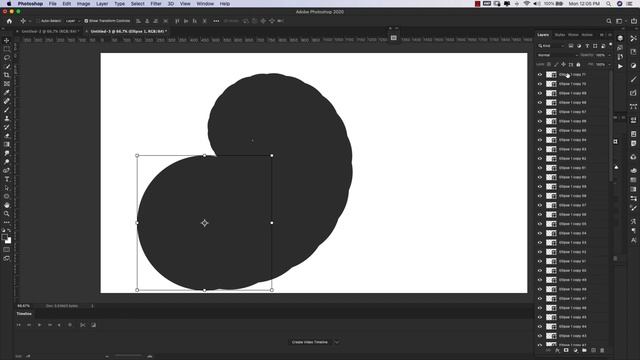
Task: Open the layer filter Kind dropdown
Action: pyautogui.click(x=551, y=46)
